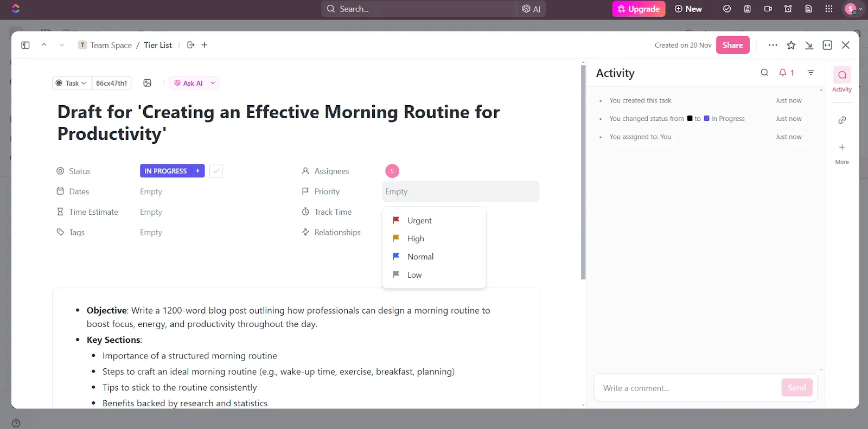The image size is (868, 429).
Task: Click the Track Time label
Action: 333,212
